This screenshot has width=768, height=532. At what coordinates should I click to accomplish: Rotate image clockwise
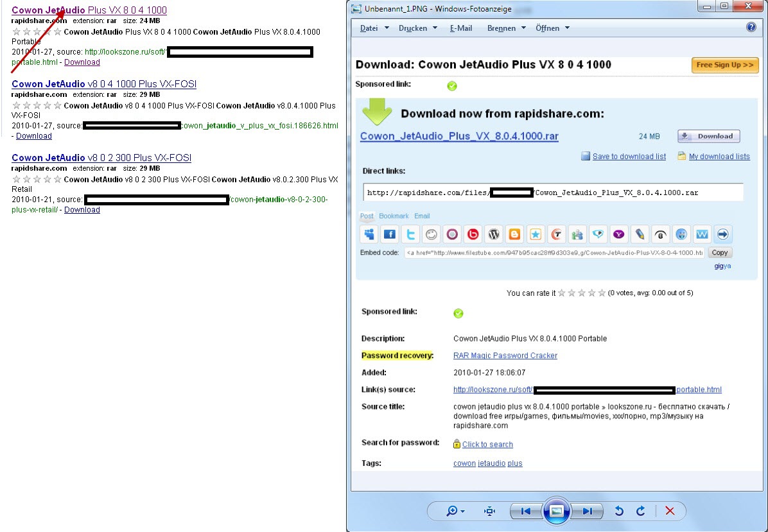click(641, 511)
